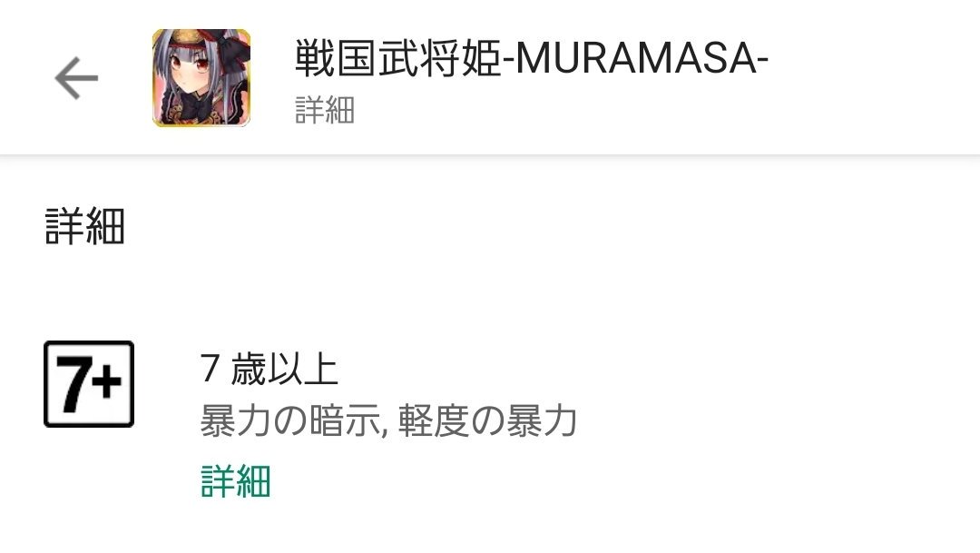This screenshot has width=980, height=553.
Task: Open the anime girl game icon
Action: 201,77
